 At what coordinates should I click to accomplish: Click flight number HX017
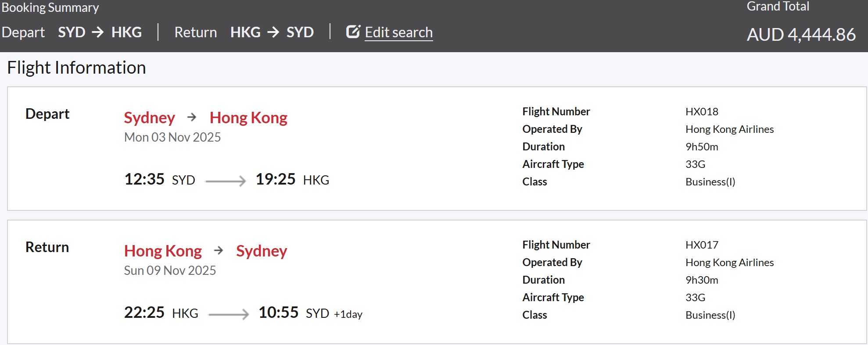[x=702, y=245]
